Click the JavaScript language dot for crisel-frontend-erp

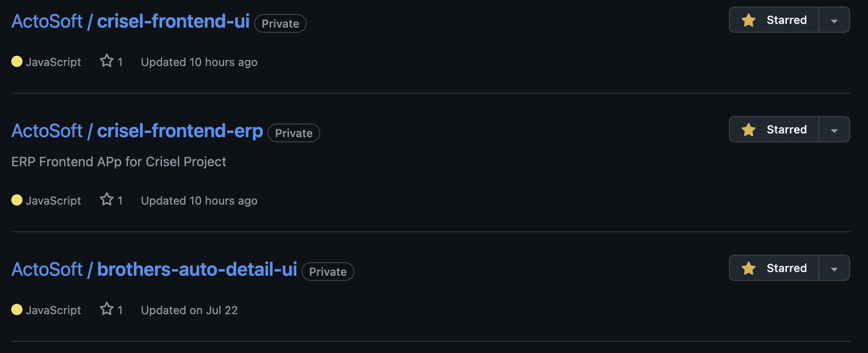[17, 200]
